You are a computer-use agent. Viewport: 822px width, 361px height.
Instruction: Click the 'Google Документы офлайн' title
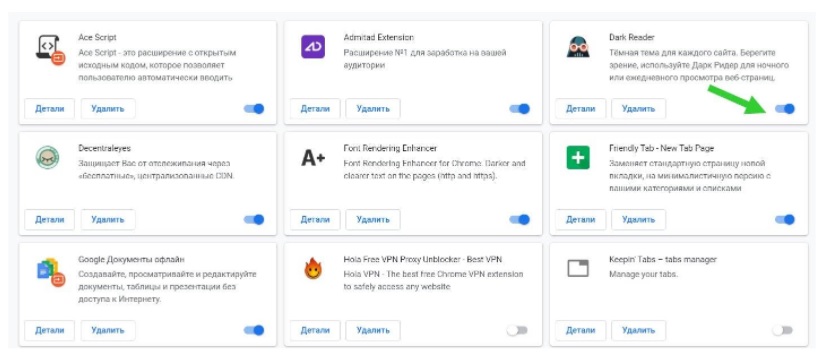pyautogui.click(x=132, y=259)
